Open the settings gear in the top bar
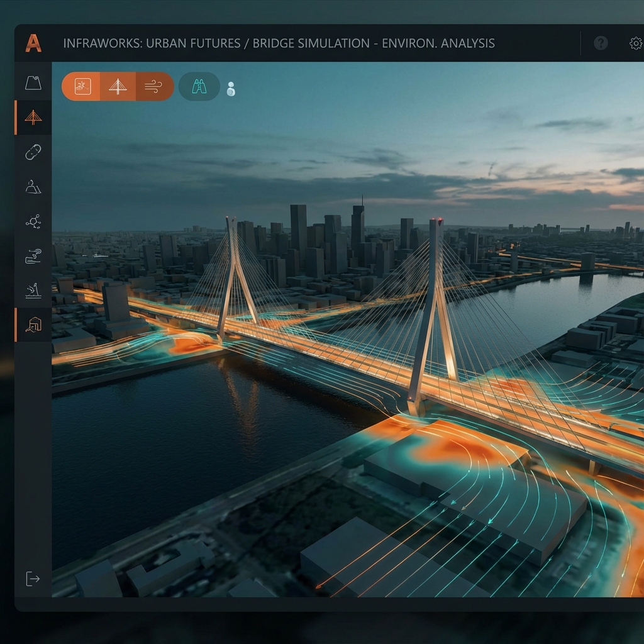This screenshot has width=644, height=644. coord(635,43)
